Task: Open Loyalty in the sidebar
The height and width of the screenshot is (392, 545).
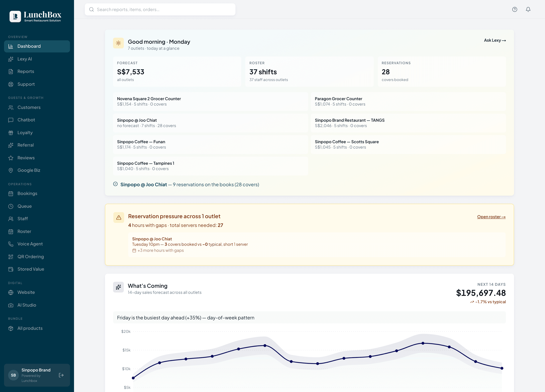Action: tap(37, 133)
